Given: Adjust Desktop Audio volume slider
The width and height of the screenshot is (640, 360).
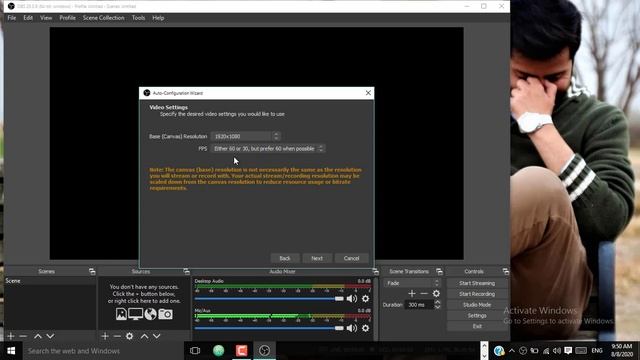Looking at the screenshot, I should click(269, 299).
